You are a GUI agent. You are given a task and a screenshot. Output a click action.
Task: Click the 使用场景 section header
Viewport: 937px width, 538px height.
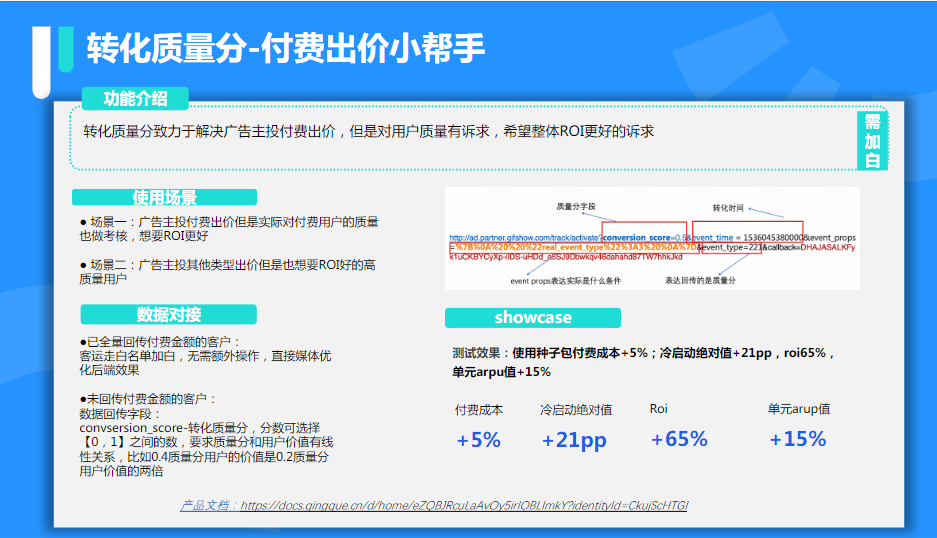164,197
